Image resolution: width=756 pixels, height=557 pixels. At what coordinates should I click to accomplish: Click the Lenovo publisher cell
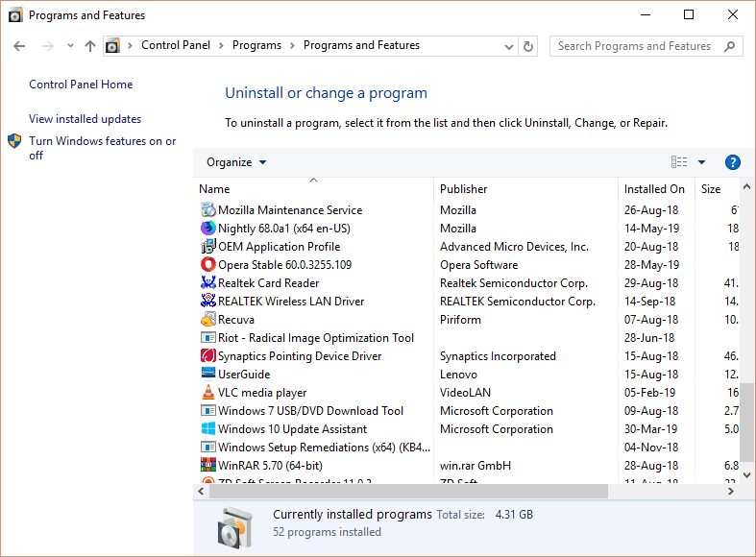click(x=458, y=375)
